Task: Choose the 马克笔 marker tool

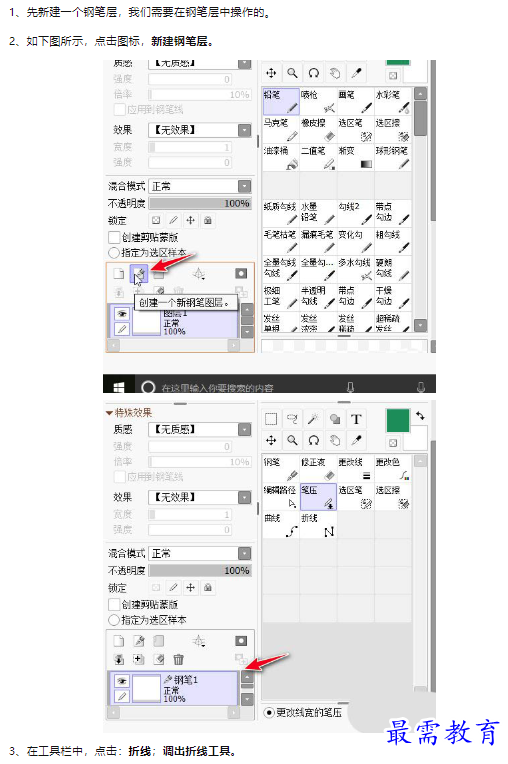Action: point(281,129)
